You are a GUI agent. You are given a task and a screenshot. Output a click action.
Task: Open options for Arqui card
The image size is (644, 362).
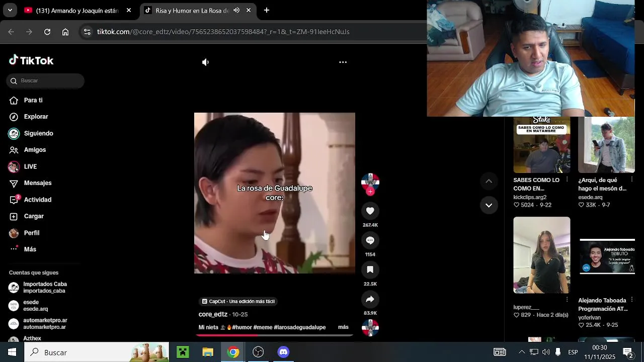pyautogui.click(x=632, y=179)
